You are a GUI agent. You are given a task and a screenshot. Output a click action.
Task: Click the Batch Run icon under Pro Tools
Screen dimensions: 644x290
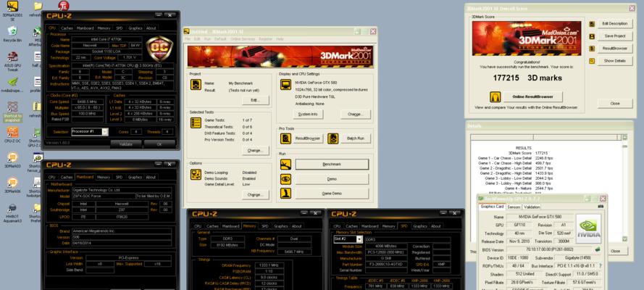tap(333, 138)
